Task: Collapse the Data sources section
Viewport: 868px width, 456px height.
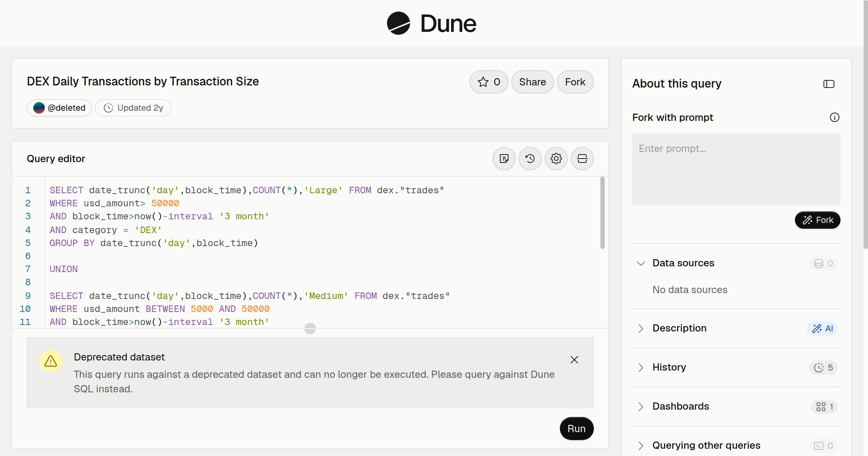Action: pos(641,263)
